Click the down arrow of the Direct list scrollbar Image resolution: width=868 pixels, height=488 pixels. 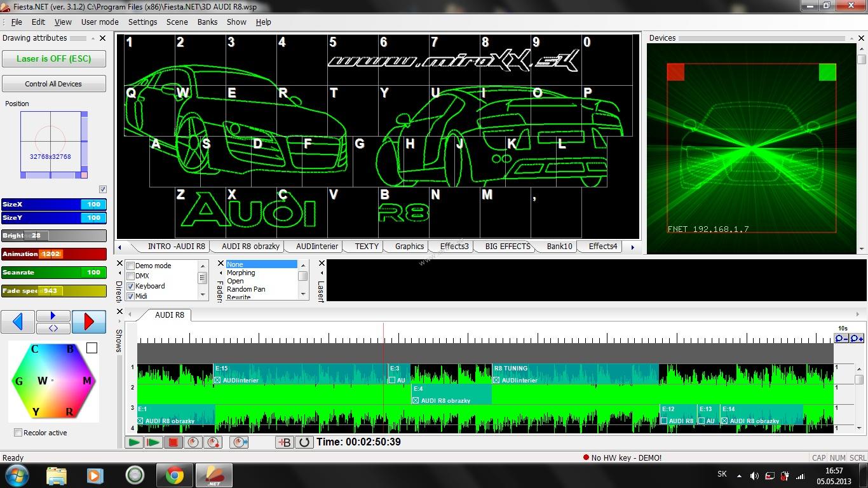(203, 295)
